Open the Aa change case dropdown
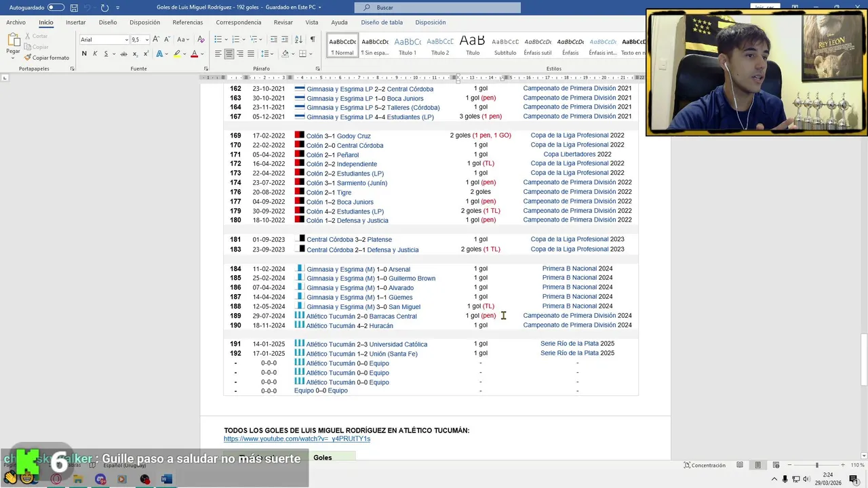The width and height of the screenshot is (868, 488). point(183,39)
